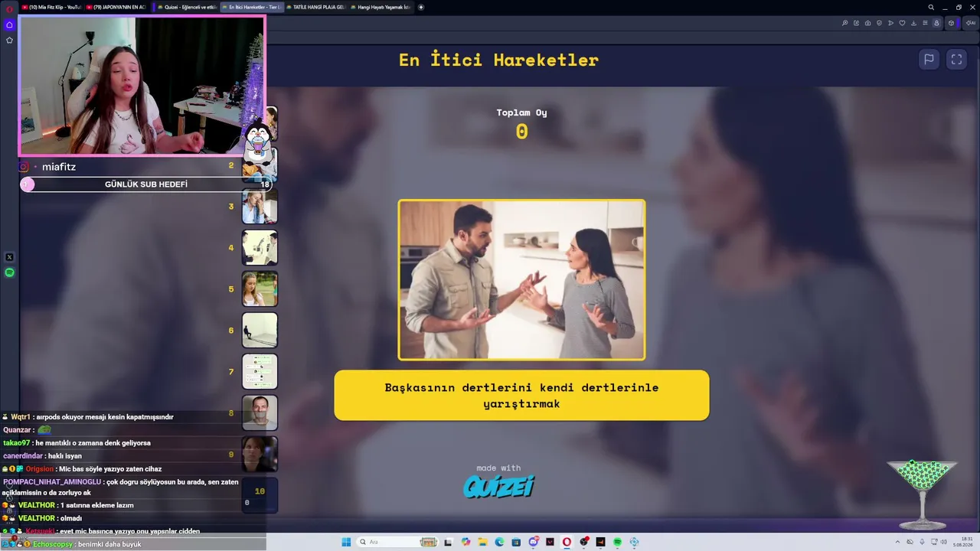Image resolution: width=980 pixels, height=551 pixels.
Task: Switch to the TATİLE HANGİ PLAJA tab
Action: [x=315, y=7]
